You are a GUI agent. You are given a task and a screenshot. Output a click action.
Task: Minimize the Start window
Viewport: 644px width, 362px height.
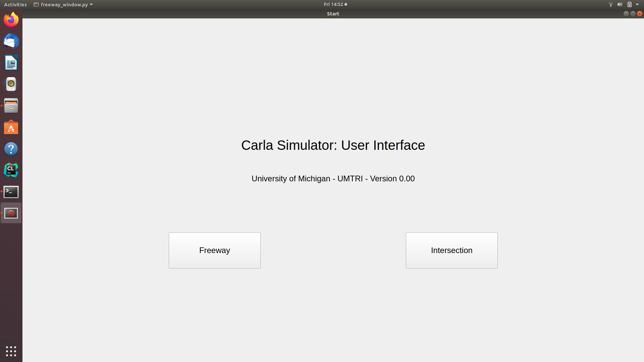(x=626, y=14)
